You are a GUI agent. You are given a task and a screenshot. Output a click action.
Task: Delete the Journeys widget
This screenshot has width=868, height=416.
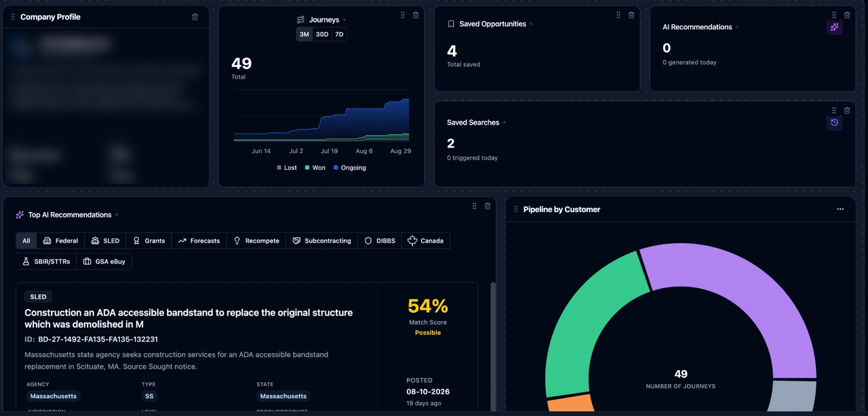[416, 15]
